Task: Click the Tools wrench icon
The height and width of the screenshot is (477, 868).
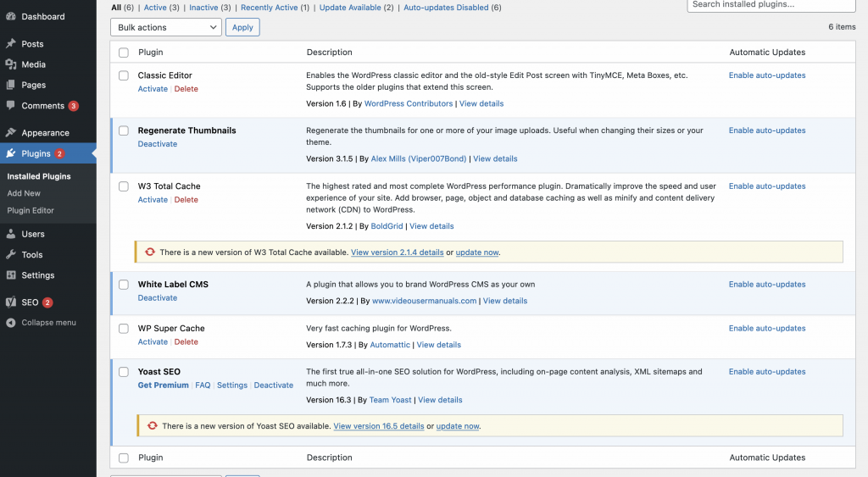Action: pos(10,255)
